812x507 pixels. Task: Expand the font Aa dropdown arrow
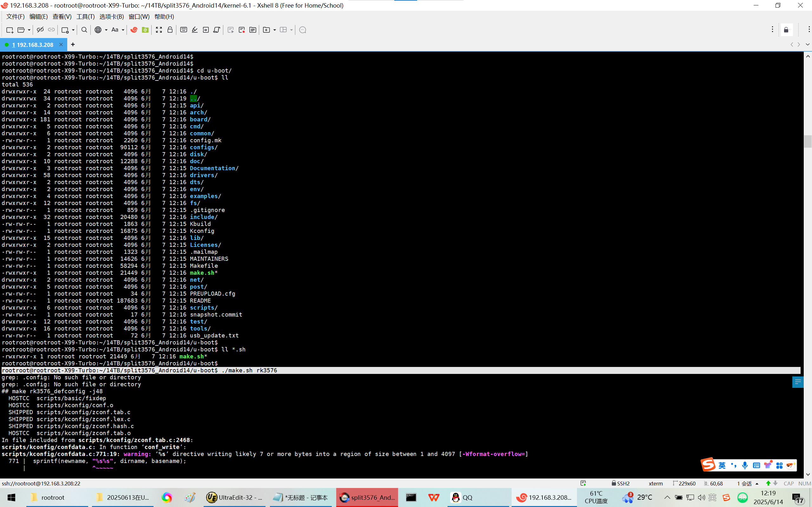[x=123, y=30]
